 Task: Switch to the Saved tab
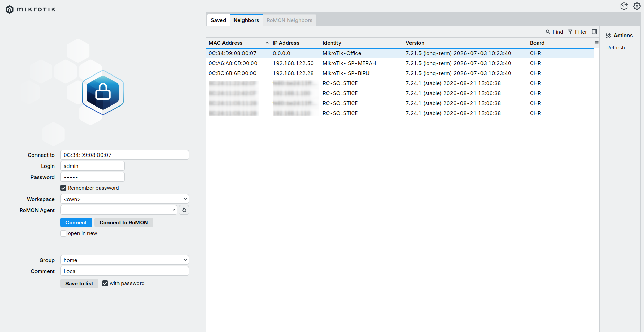point(218,20)
